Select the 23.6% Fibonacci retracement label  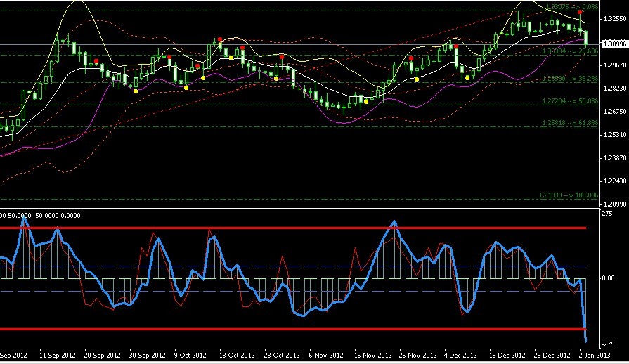click(x=569, y=51)
